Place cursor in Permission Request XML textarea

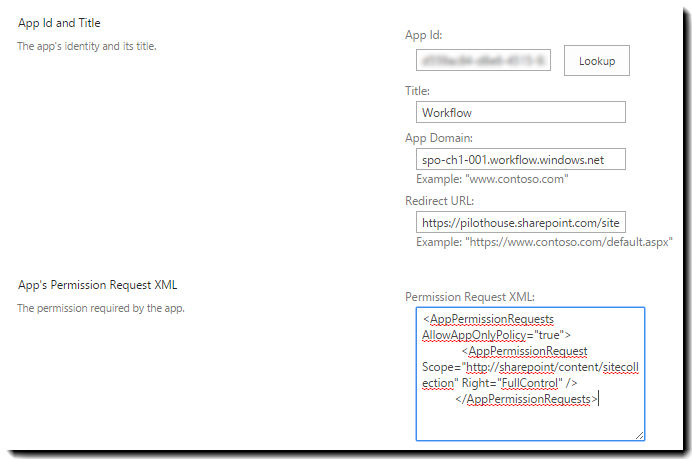[x=530, y=374]
